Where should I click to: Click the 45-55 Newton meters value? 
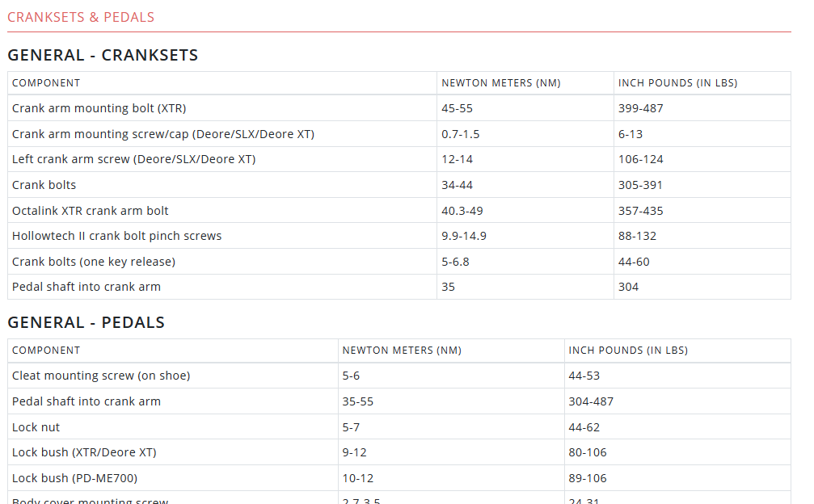pos(457,108)
